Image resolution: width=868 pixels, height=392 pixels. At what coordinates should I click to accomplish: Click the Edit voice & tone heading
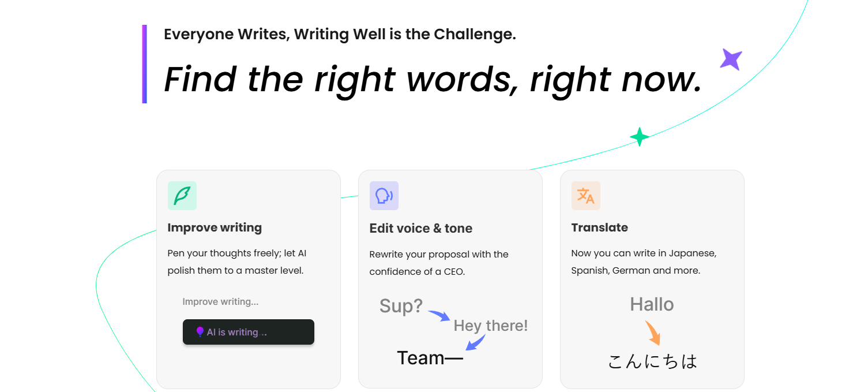(420, 229)
